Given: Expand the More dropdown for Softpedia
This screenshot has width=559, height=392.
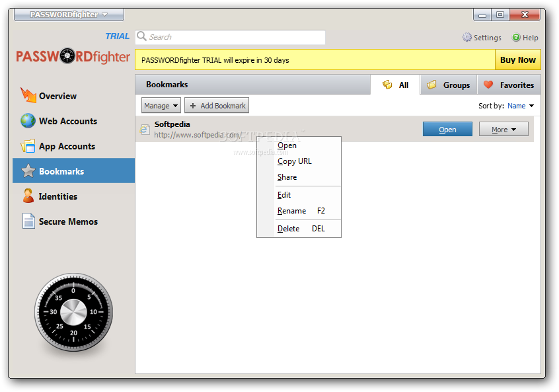Looking at the screenshot, I should [x=503, y=129].
